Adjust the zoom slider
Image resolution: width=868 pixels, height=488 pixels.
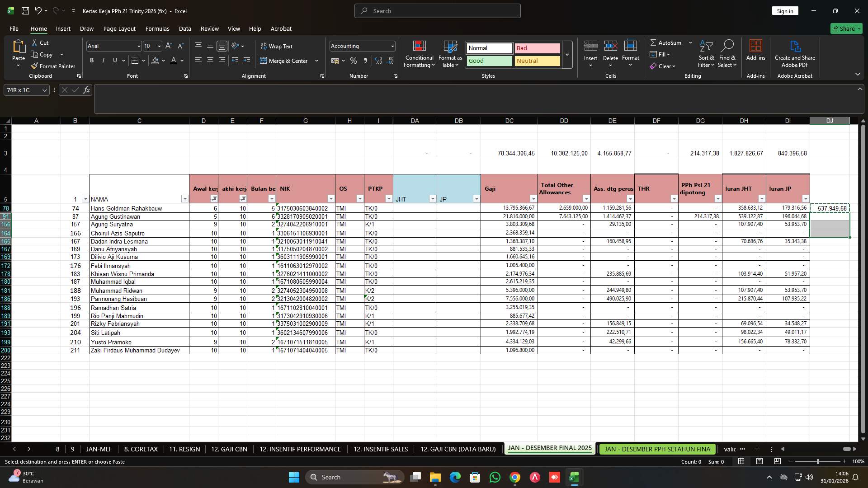pyautogui.click(x=818, y=461)
